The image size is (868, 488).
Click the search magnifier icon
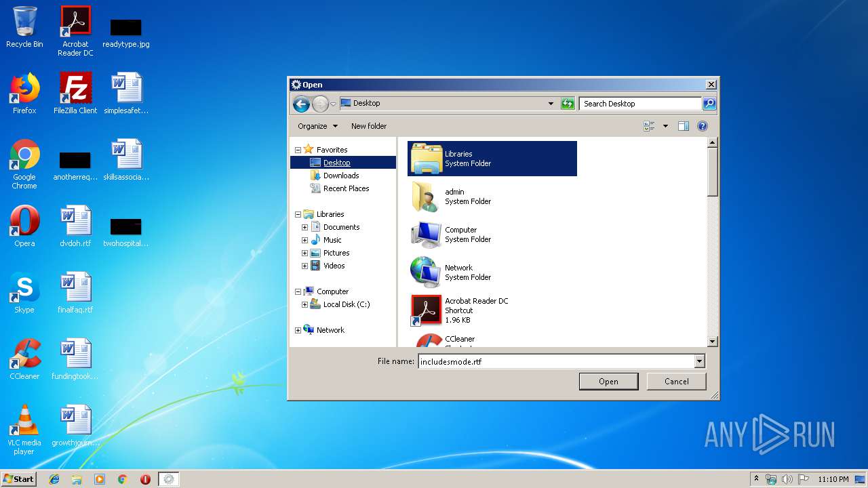pos(709,104)
